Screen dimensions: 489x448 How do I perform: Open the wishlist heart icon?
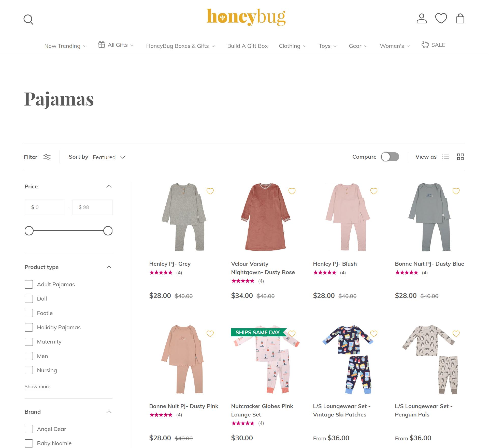(441, 18)
